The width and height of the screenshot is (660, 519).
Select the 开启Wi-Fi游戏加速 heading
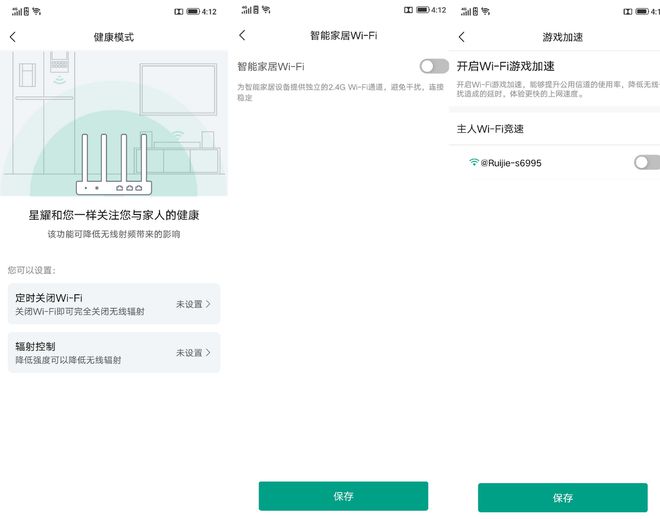[x=506, y=66]
